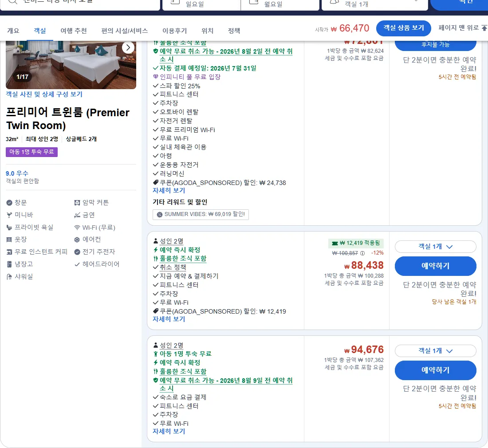Jump to the 위치 tab
488x448 pixels.
pyautogui.click(x=207, y=31)
